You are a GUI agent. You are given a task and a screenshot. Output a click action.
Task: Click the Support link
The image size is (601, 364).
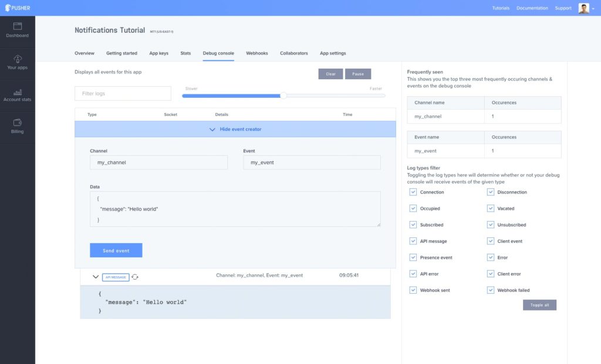[563, 8]
